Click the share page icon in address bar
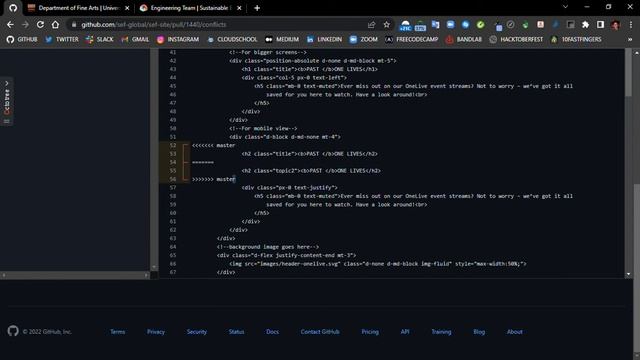 click(371, 24)
